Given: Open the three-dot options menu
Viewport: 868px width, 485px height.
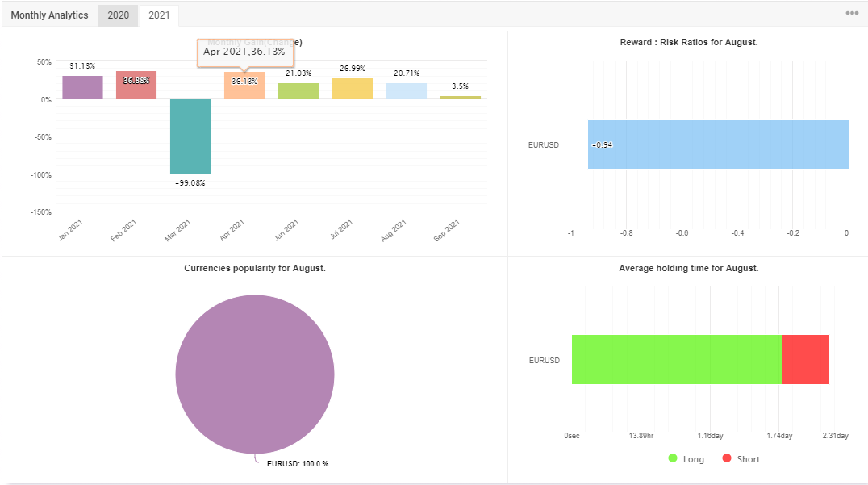Looking at the screenshot, I should 852,13.
